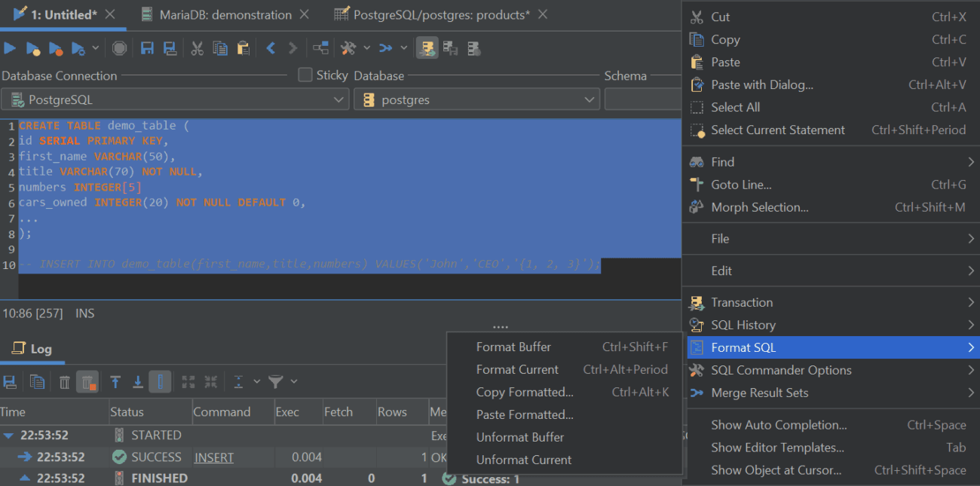This screenshot has width=980, height=486.
Task: Click the Save editor icon in toolbar
Action: coord(147,47)
